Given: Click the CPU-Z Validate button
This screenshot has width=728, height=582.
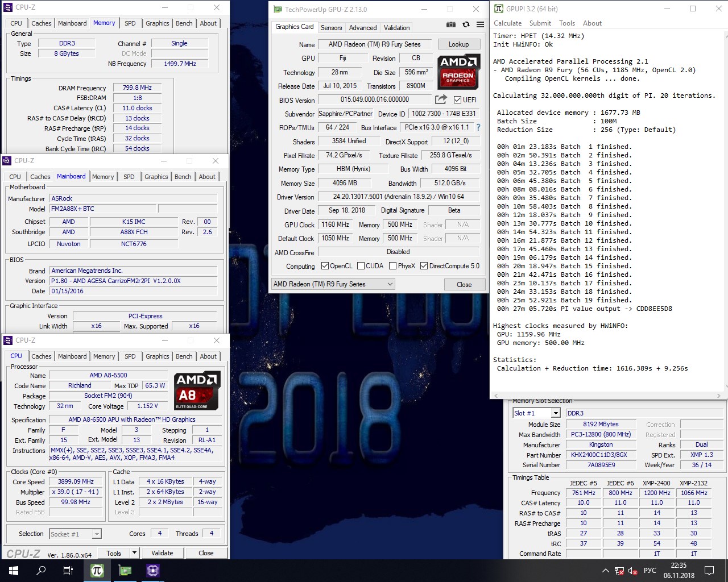Looking at the screenshot, I should pos(162,553).
